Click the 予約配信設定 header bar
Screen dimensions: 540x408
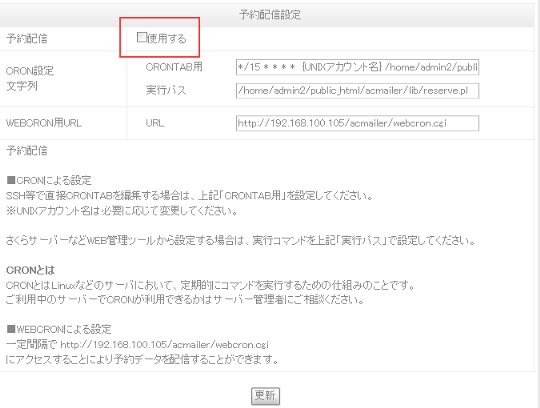(267, 15)
